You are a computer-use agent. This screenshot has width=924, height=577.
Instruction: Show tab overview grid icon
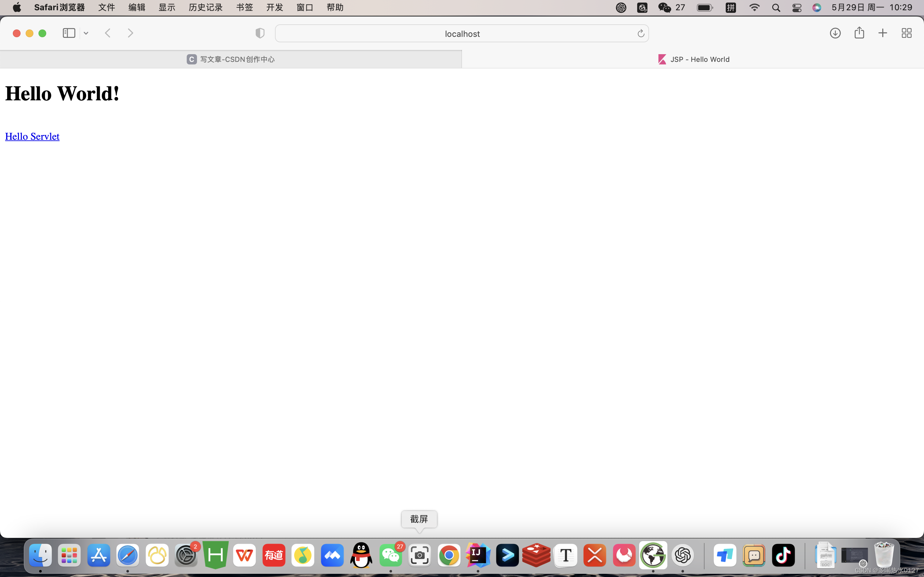906,33
